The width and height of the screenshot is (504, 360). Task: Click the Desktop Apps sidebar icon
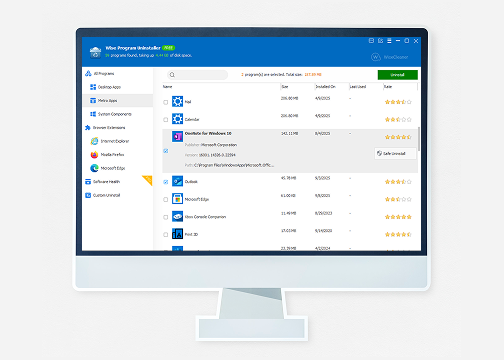click(93, 87)
